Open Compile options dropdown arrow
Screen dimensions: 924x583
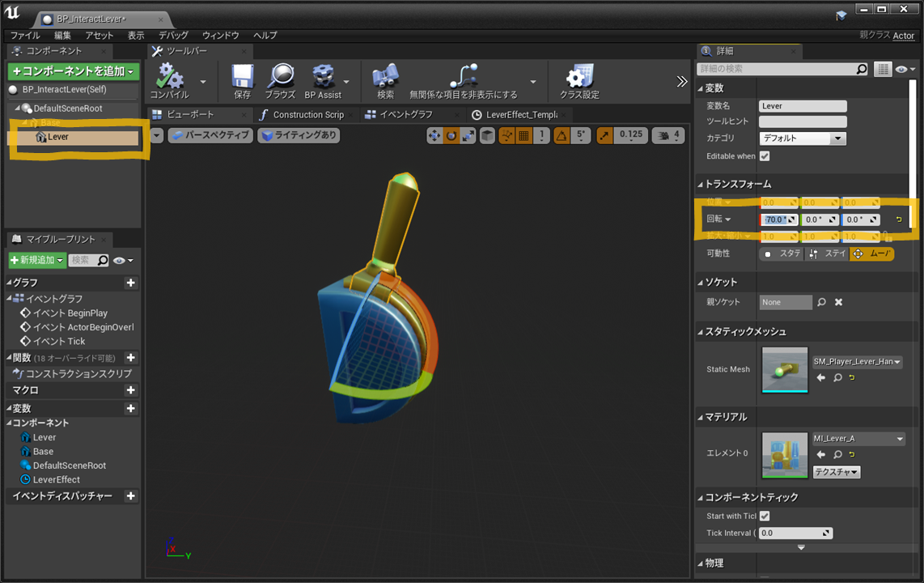203,81
